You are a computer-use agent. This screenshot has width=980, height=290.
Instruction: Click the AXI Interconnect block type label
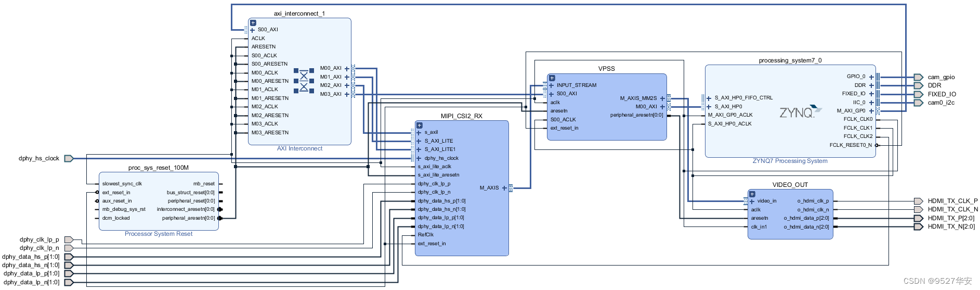pyautogui.click(x=299, y=148)
